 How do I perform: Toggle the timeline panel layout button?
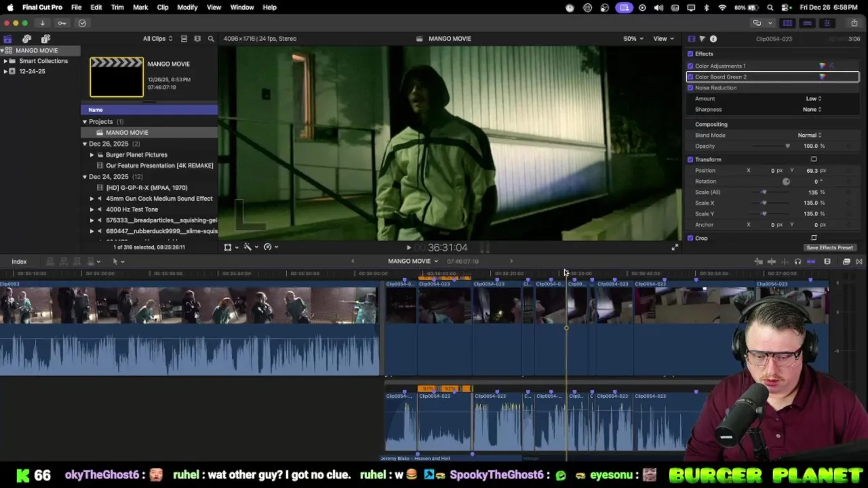[x=807, y=23]
